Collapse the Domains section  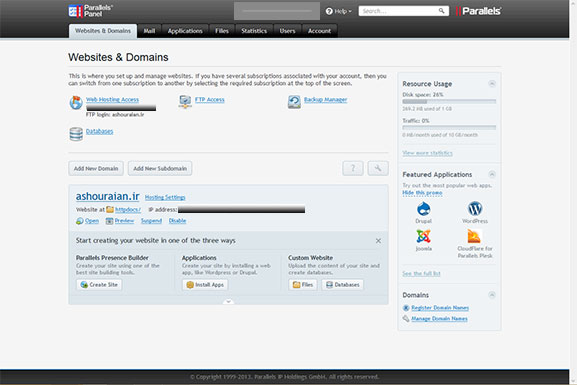pyautogui.click(x=492, y=295)
